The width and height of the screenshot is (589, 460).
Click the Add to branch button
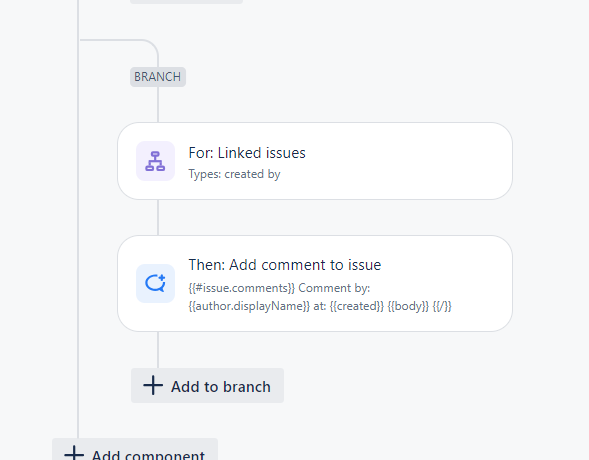pyautogui.click(x=207, y=386)
